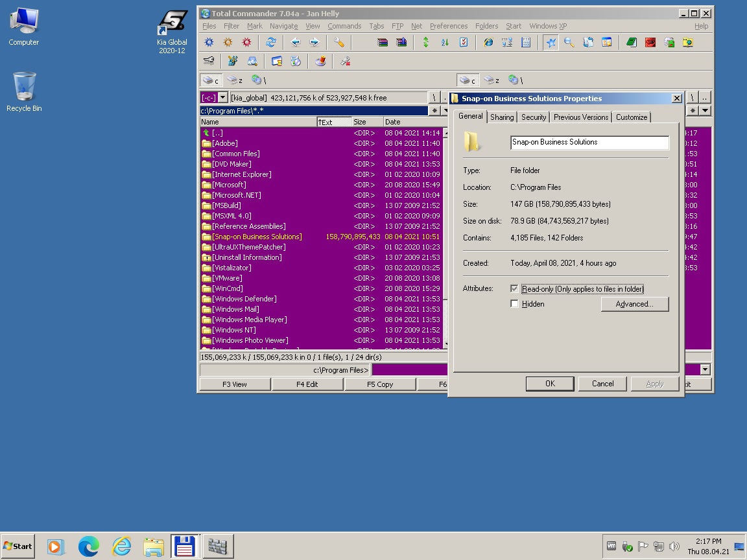Click the folder name input field
Screen dimensions: 747x560
tap(589, 142)
